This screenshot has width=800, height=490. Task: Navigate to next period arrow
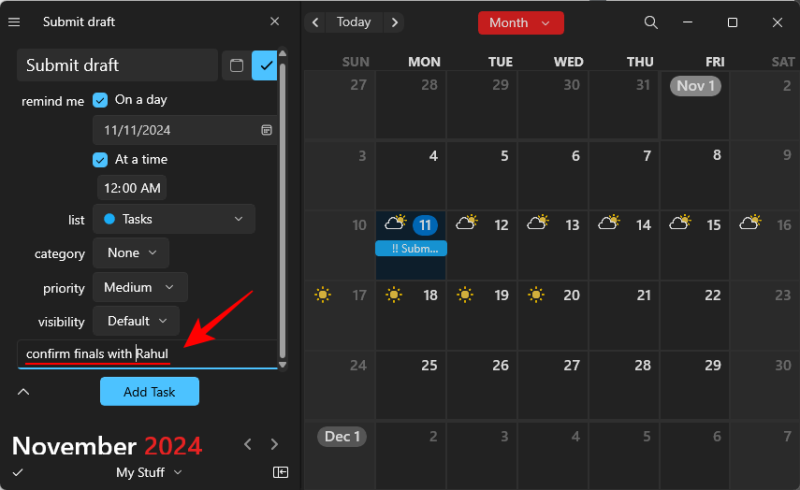coord(394,22)
